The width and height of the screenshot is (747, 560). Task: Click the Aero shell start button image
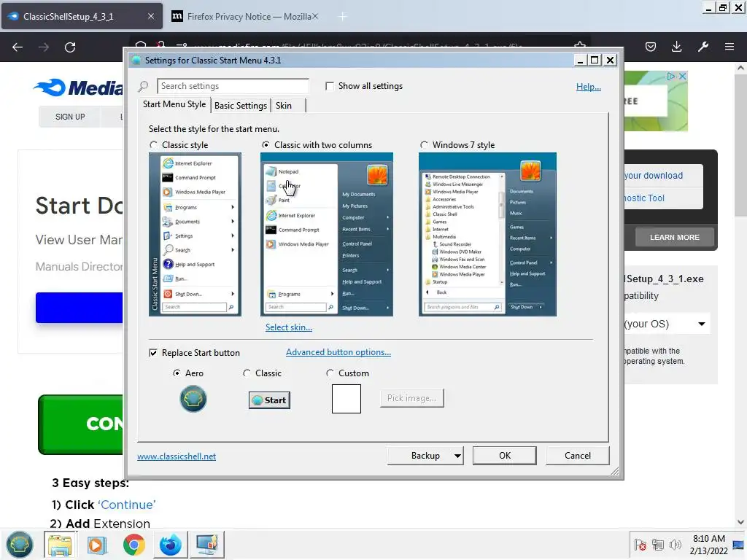pos(193,399)
